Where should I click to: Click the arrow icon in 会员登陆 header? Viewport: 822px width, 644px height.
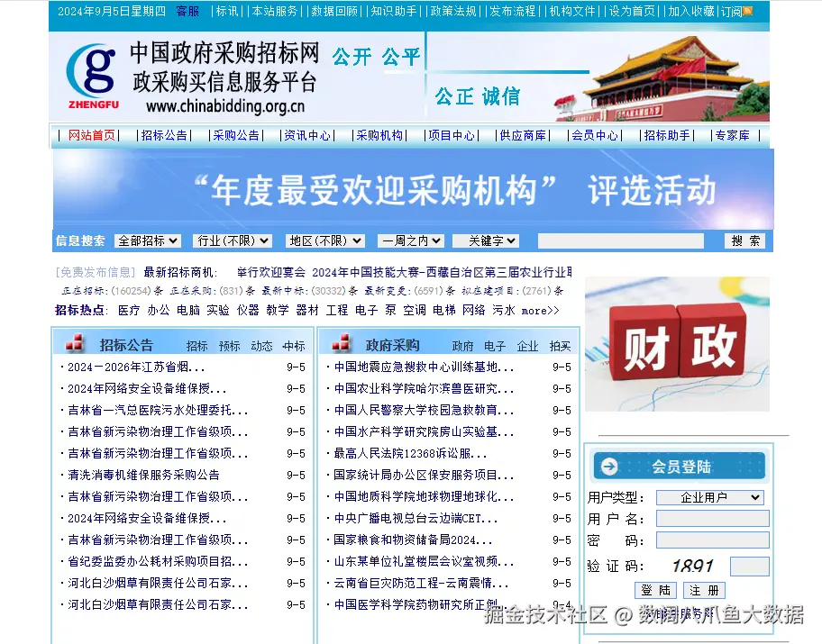(x=609, y=466)
